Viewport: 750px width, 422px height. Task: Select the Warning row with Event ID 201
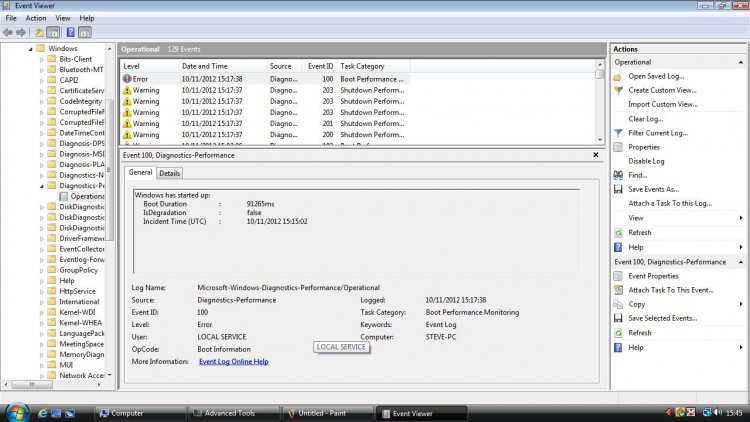pos(265,123)
